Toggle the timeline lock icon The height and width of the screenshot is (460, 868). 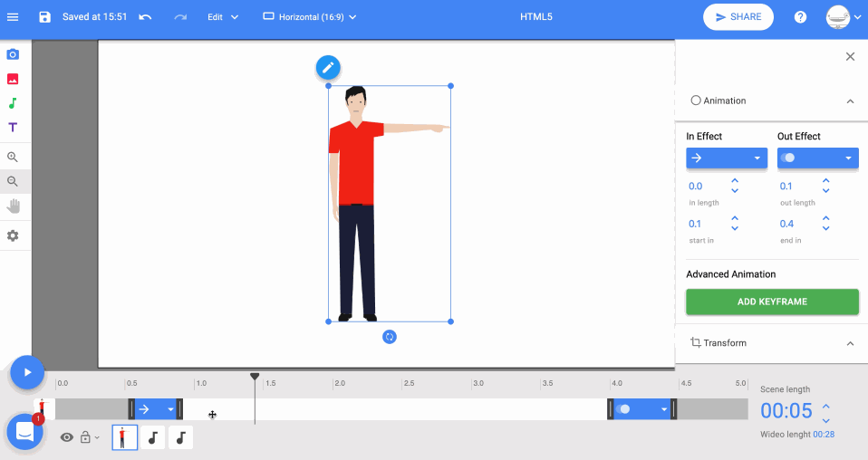click(x=85, y=437)
